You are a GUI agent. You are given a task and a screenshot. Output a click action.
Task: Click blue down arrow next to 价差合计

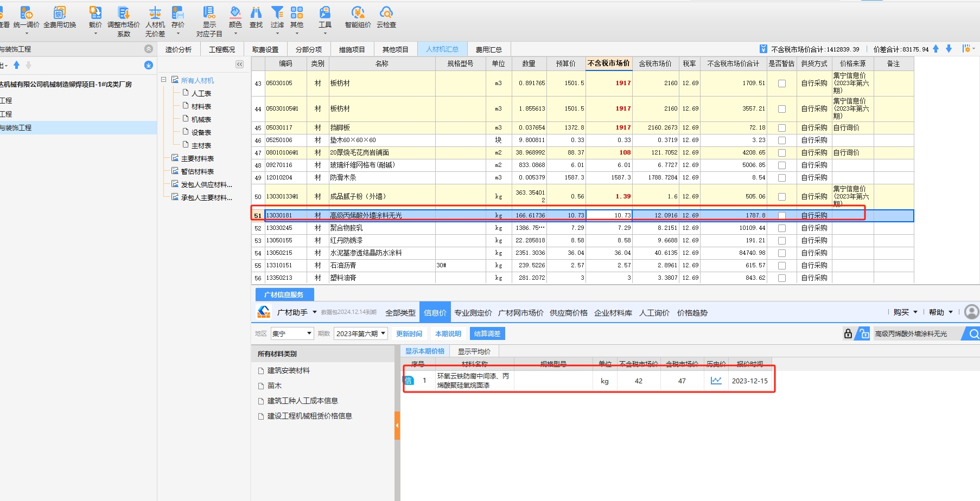tap(949, 49)
